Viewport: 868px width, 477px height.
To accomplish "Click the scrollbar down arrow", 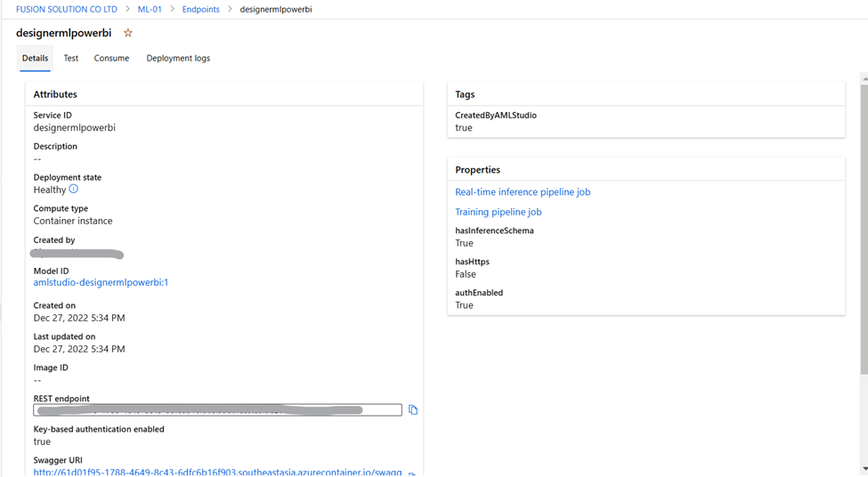I will coord(864,469).
